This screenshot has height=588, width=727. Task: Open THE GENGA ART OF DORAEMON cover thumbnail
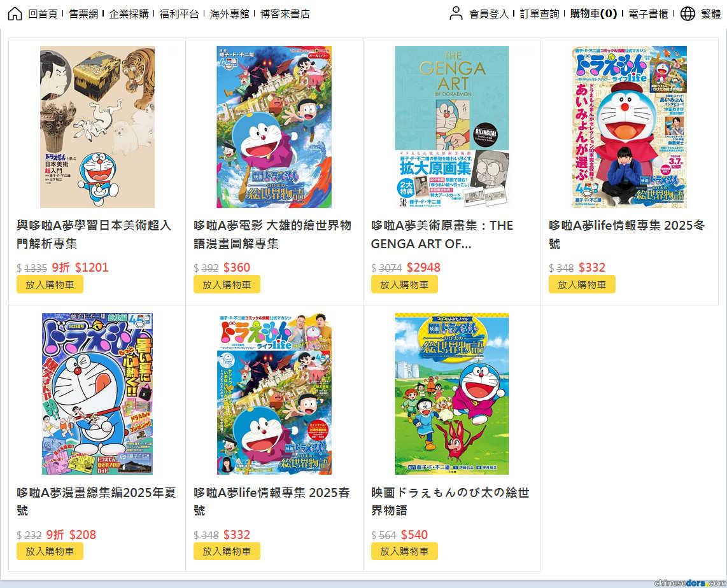[x=452, y=127]
